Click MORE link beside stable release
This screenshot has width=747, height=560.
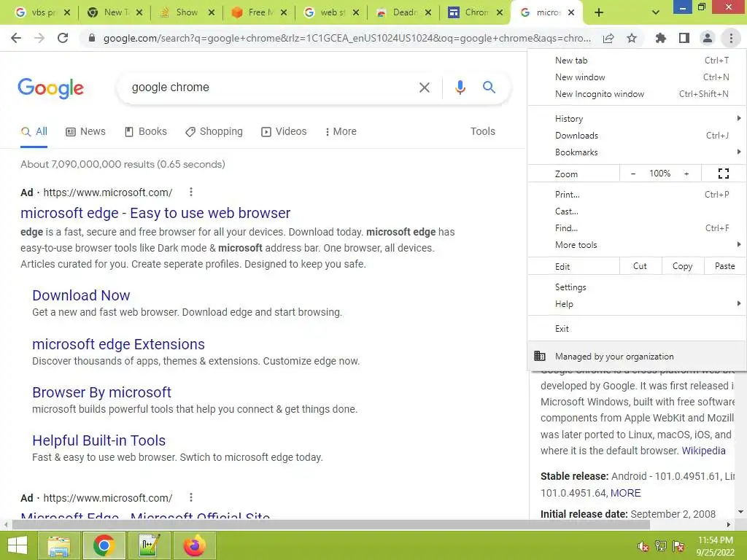point(625,493)
